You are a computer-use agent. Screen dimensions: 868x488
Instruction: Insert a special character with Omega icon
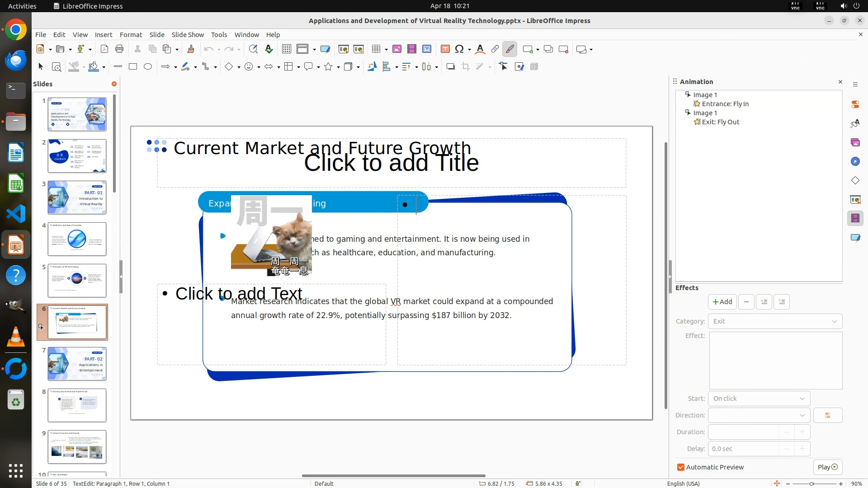click(459, 49)
